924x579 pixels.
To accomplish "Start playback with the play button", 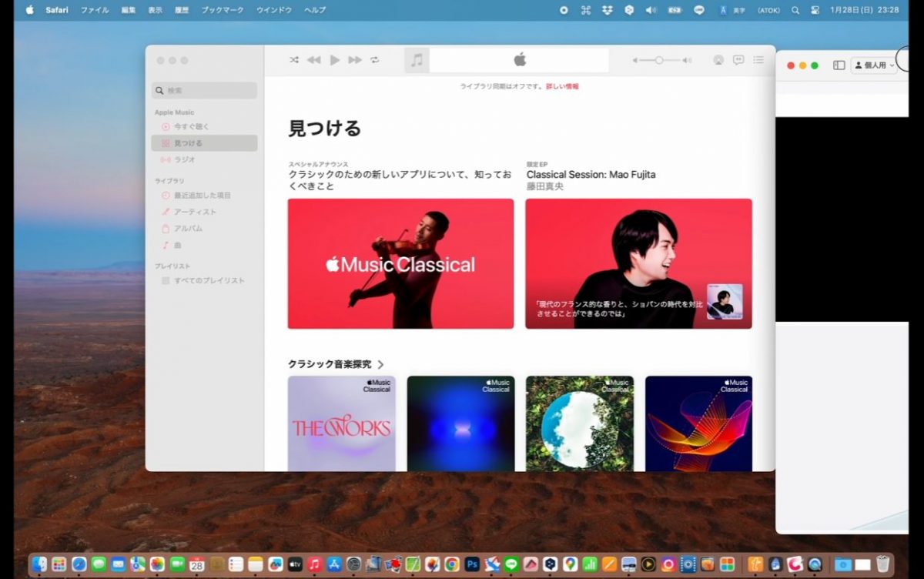I will (335, 60).
